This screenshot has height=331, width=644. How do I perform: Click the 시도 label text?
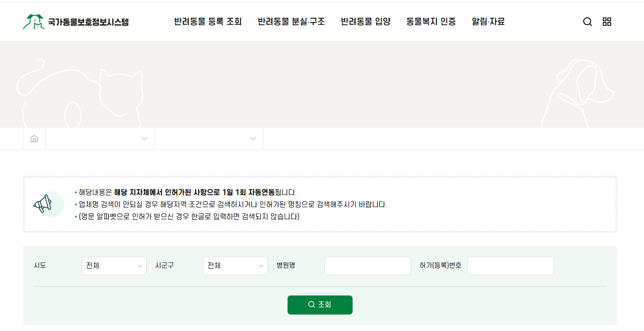tap(40, 266)
